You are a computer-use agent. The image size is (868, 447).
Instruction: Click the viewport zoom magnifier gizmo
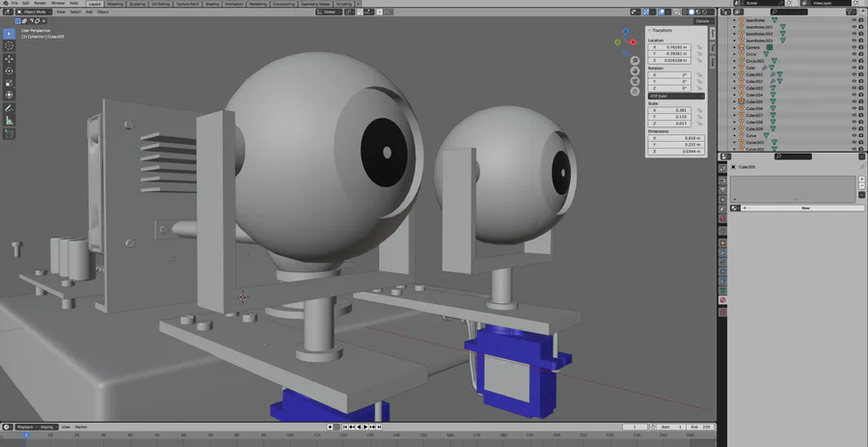635,61
